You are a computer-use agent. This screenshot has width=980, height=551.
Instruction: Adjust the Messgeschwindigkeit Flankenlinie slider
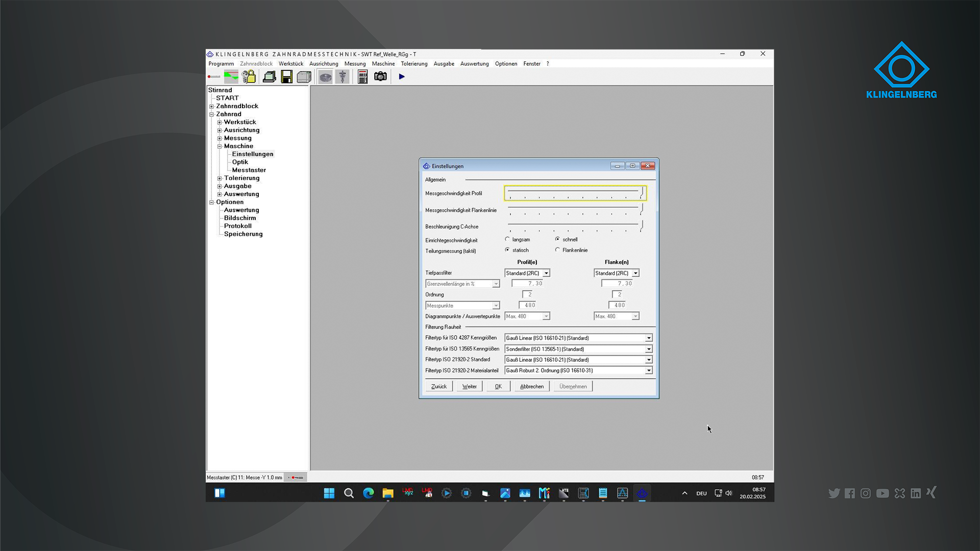pyautogui.click(x=575, y=210)
